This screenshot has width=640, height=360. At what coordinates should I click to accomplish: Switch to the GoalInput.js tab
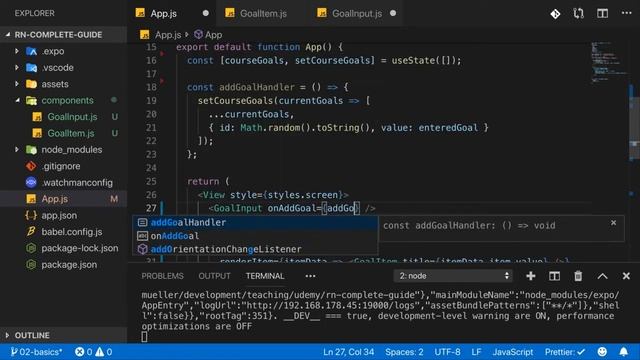[x=351, y=13]
